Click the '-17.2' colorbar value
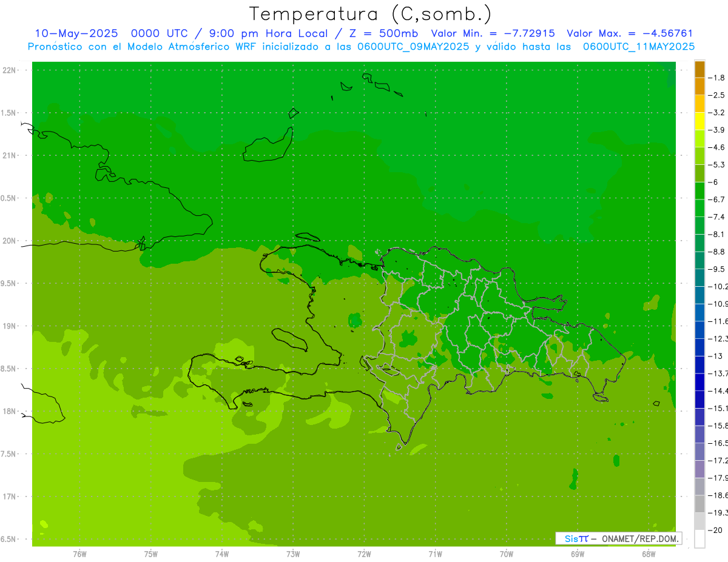The width and height of the screenshot is (728, 562). (718, 461)
